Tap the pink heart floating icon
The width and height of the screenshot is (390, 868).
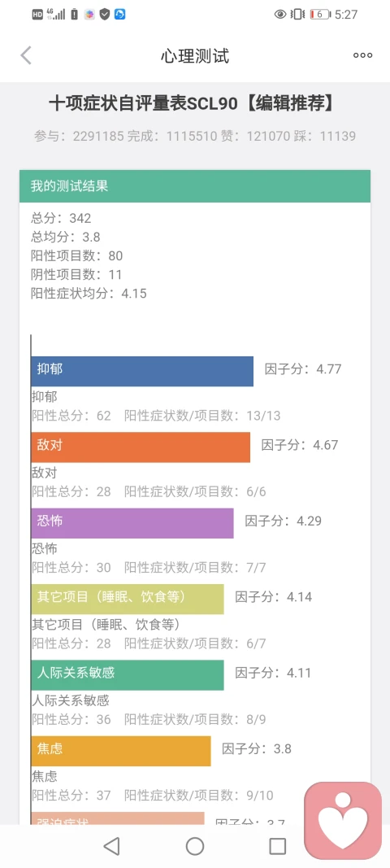tap(343, 820)
